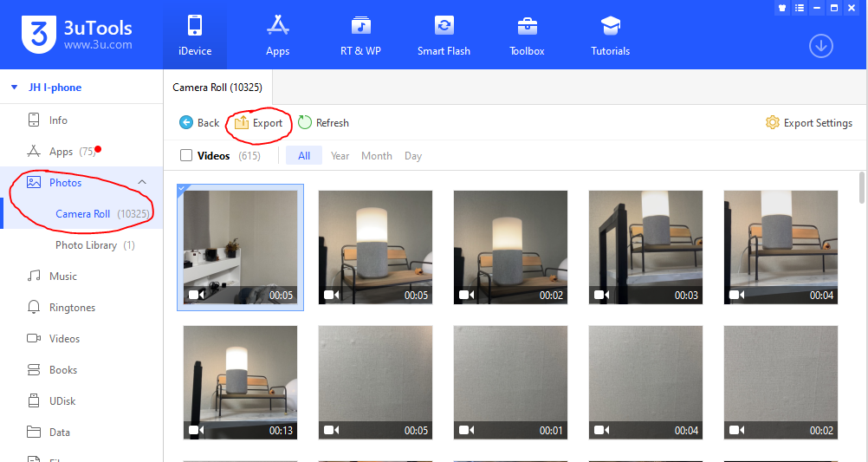Click the www.3u.com website text
Image resolution: width=868 pixels, height=462 pixels.
(x=98, y=45)
